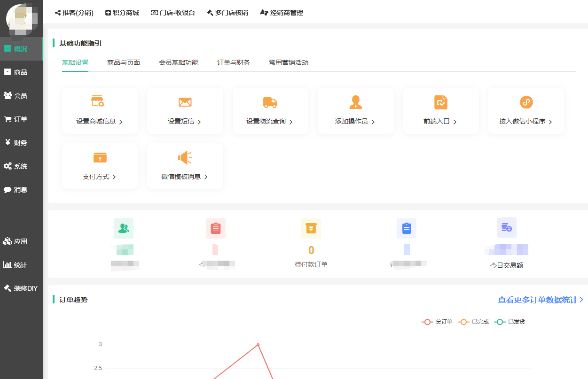Toggle the 已发货 chart legend
This screenshot has height=379, width=588.
click(510, 322)
